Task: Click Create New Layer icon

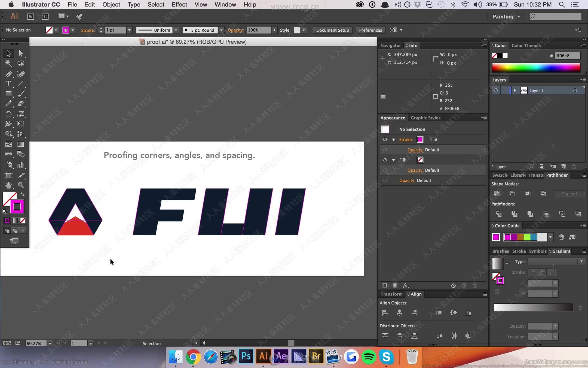Action: click(x=563, y=167)
